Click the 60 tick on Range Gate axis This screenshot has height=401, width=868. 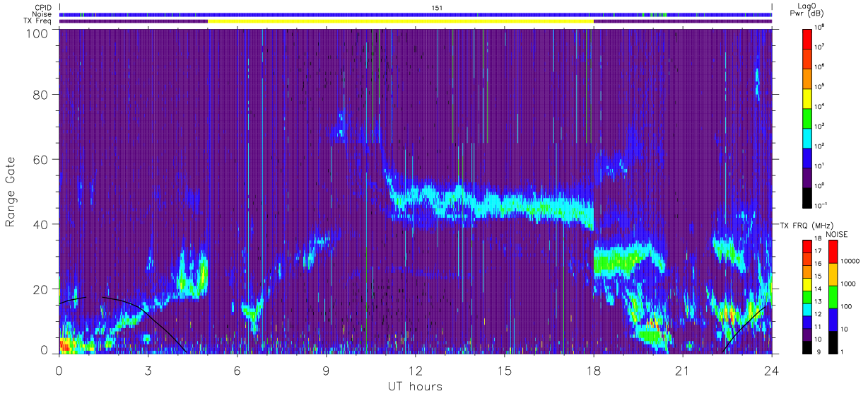coord(40,161)
